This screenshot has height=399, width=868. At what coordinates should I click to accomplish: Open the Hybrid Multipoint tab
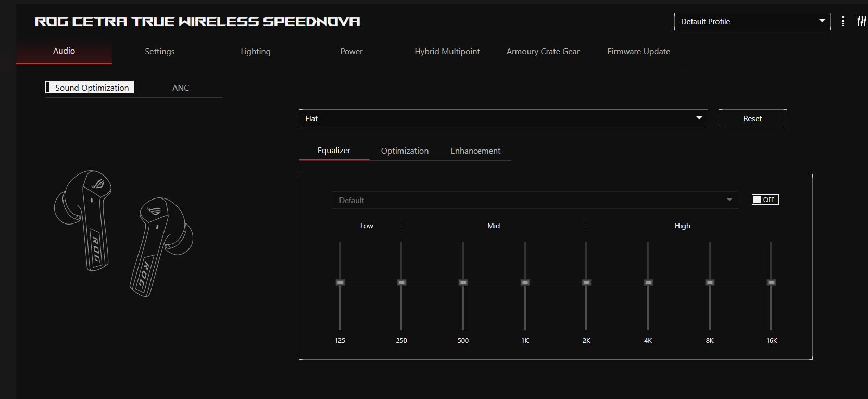[x=447, y=51]
